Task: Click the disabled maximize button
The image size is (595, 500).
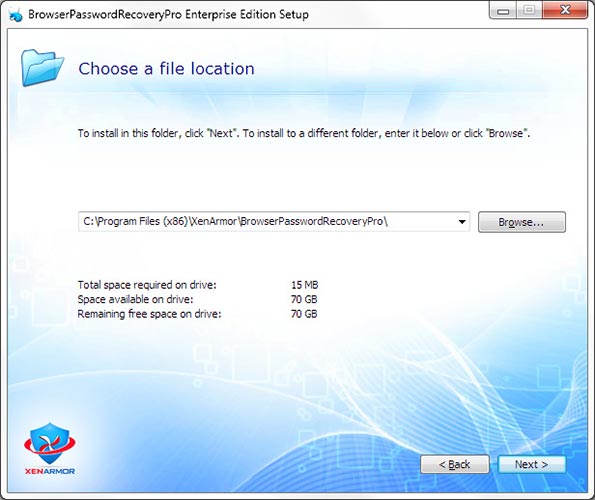Action: pos(529,11)
